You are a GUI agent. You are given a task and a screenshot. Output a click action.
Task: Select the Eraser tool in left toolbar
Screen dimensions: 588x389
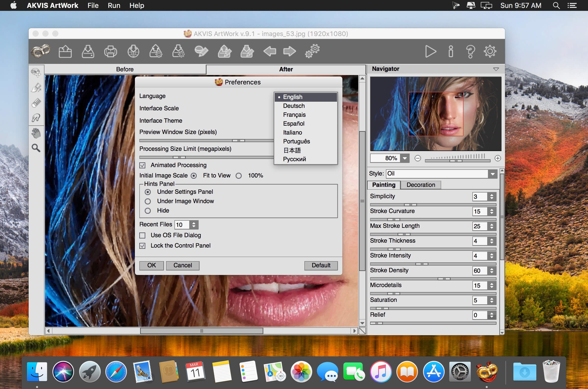coord(36,103)
